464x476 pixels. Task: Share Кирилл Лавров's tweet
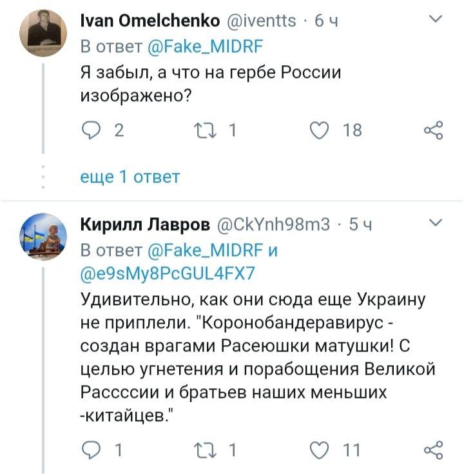433,449
